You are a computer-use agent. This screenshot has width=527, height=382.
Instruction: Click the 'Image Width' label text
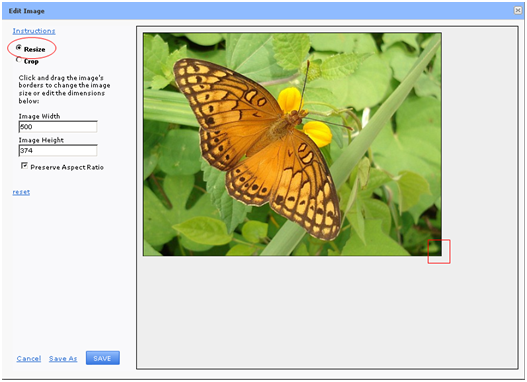[x=39, y=116]
